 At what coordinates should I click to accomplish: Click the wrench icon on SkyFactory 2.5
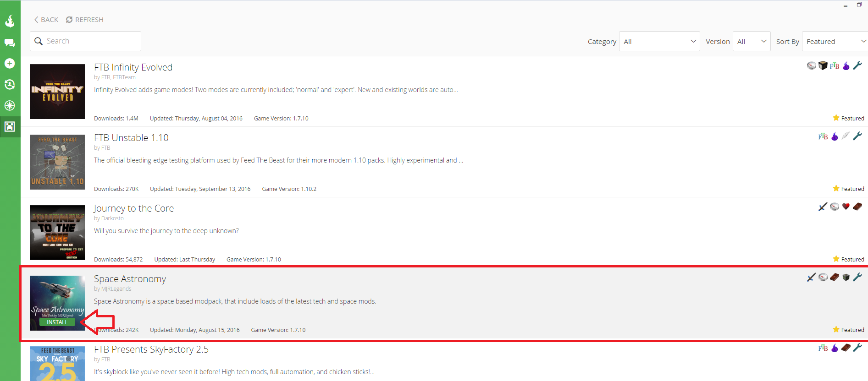(x=857, y=348)
